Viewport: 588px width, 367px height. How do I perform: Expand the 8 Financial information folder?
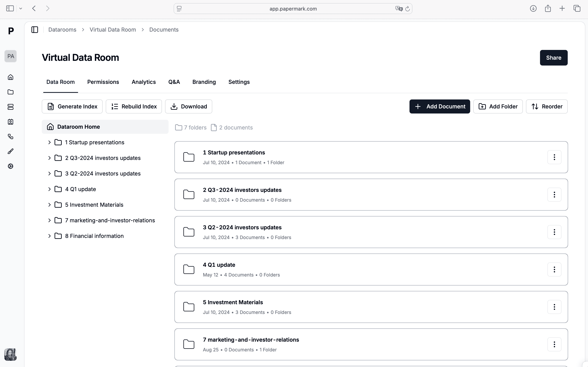click(49, 236)
